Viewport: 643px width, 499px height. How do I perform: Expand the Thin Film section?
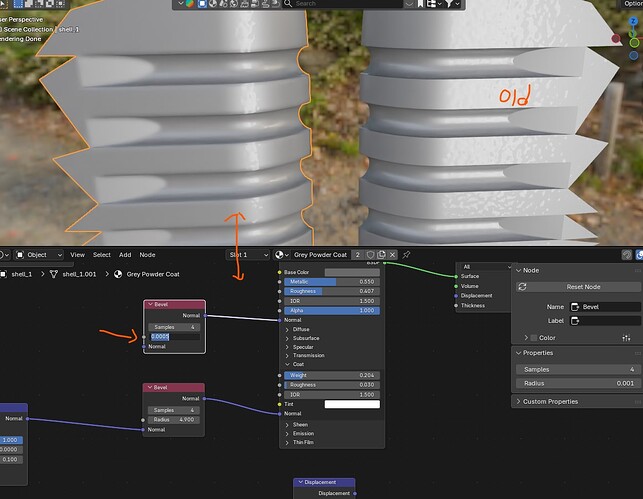287,442
